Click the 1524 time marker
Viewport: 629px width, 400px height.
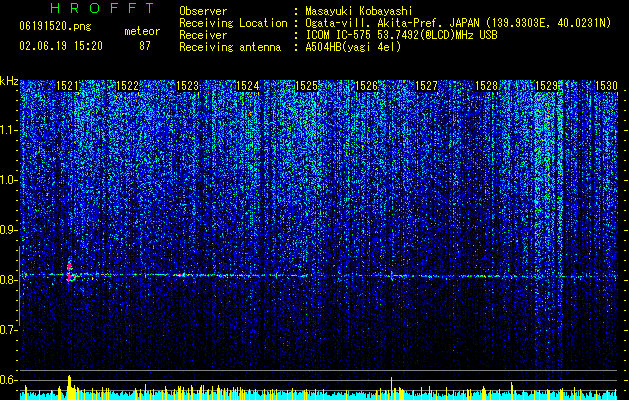point(248,86)
